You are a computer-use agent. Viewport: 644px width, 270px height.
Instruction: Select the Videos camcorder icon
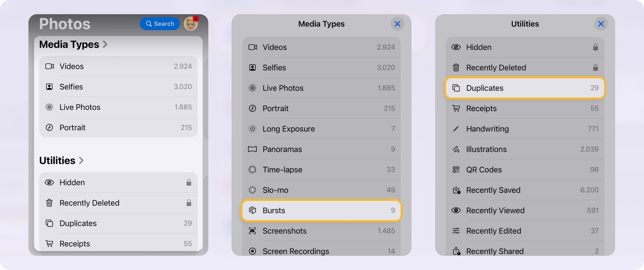252,47
